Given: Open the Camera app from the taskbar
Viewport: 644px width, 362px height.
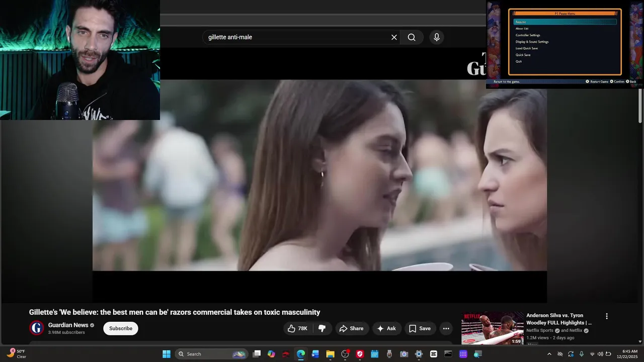Looking at the screenshot, I should point(404,354).
